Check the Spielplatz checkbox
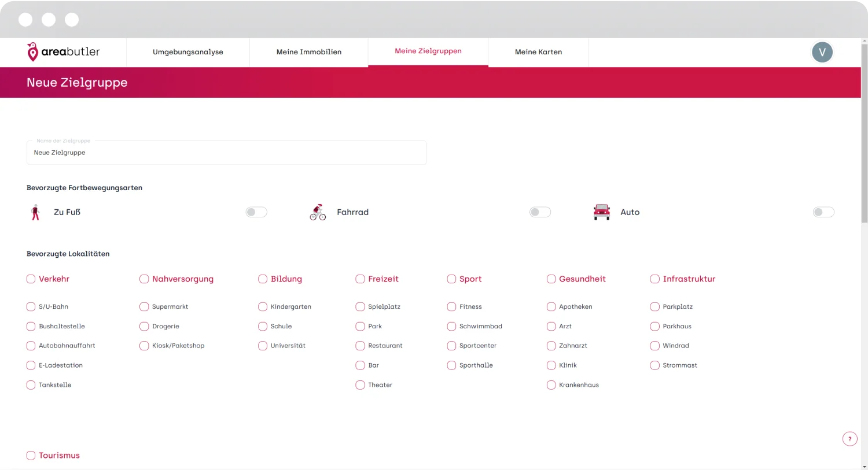868x470 pixels. (360, 306)
